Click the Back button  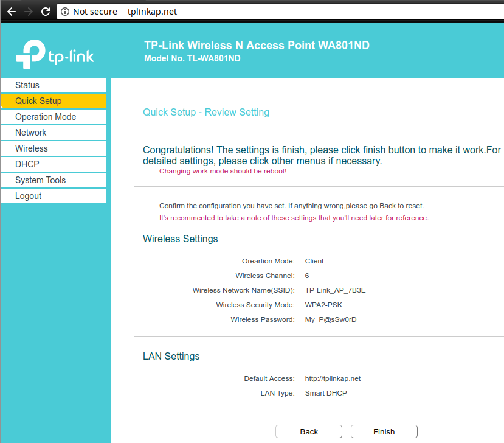click(309, 431)
